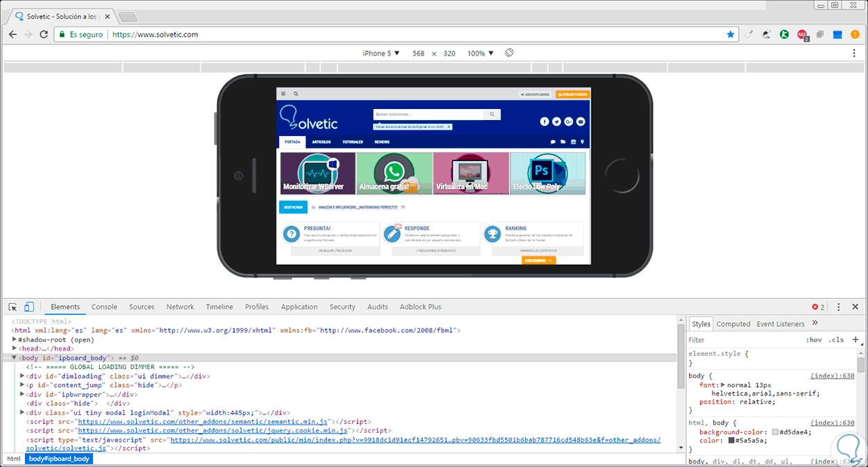Open the Adblock Plus DevTools tab
Screen dimensions: 868x467
pyautogui.click(x=420, y=307)
